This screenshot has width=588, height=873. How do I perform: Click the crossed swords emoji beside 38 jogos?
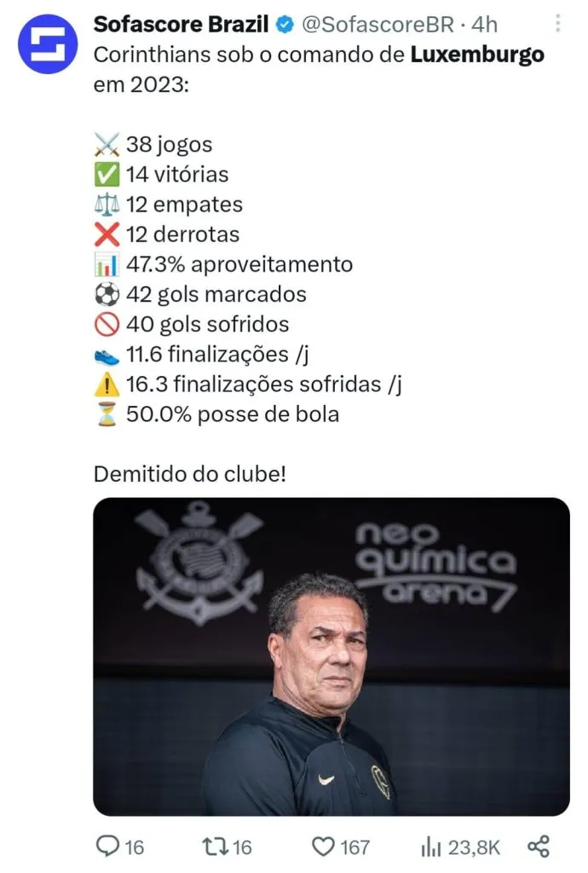[107, 145]
